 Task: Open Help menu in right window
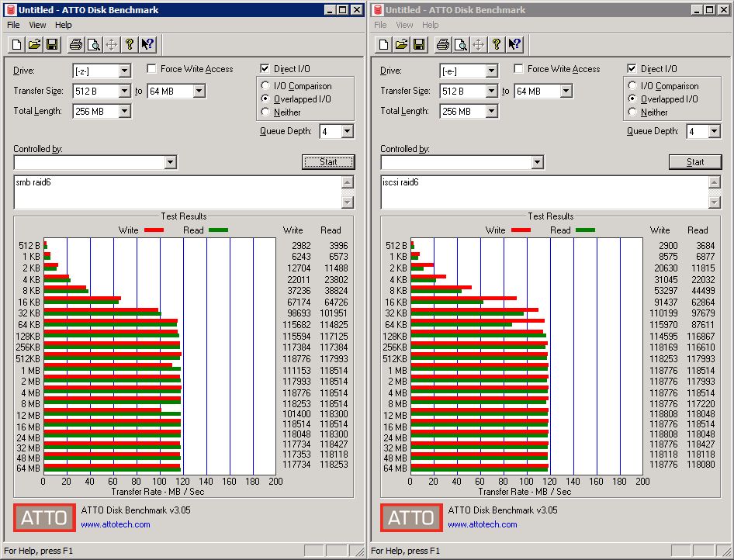click(430, 25)
